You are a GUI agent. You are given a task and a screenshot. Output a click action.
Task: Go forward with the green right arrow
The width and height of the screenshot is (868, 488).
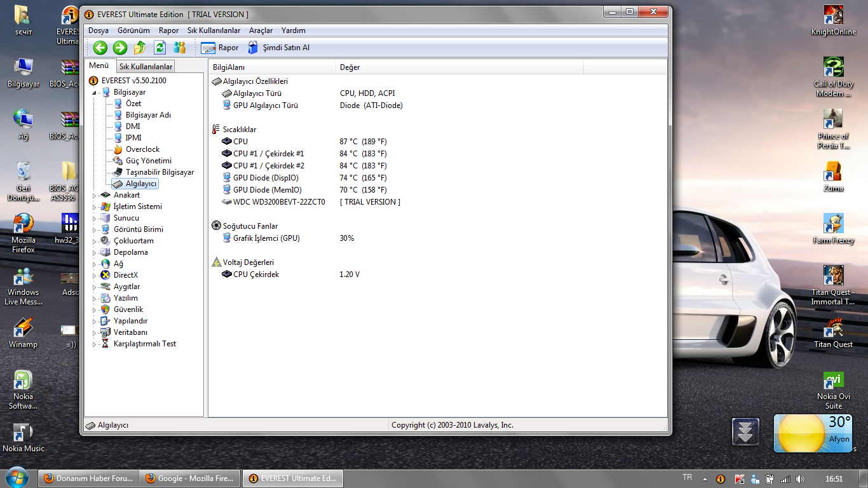(x=120, y=48)
